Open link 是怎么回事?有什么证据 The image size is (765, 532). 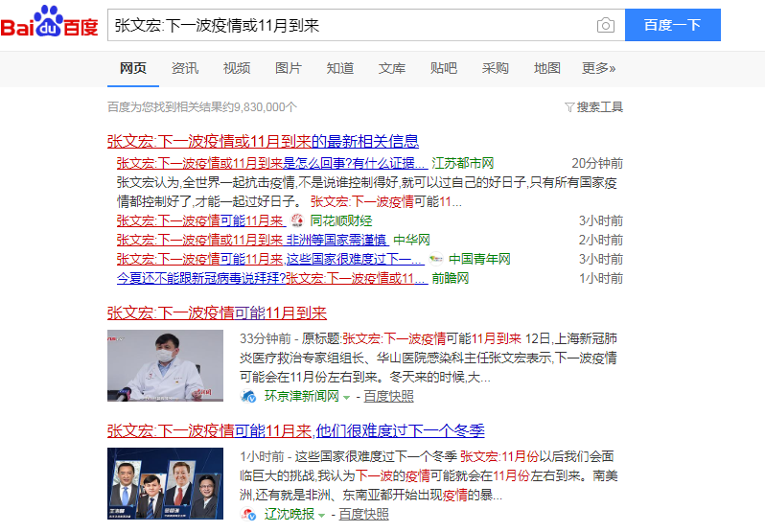coord(356,163)
